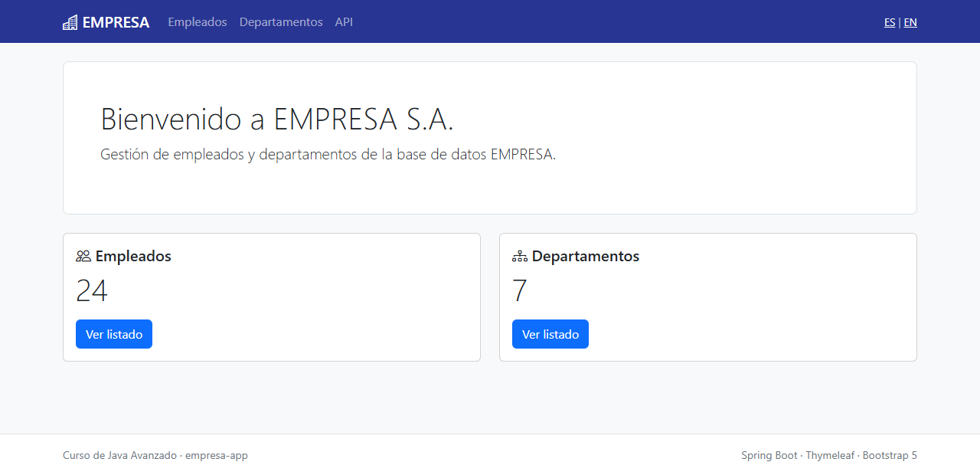Click footer text Curso de Java Avanzado

click(119, 455)
